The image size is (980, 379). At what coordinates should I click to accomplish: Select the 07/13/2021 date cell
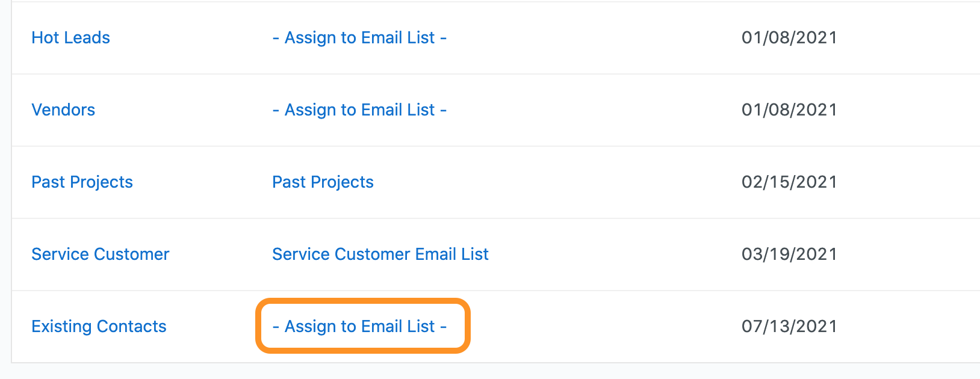(x=789, y=326)
